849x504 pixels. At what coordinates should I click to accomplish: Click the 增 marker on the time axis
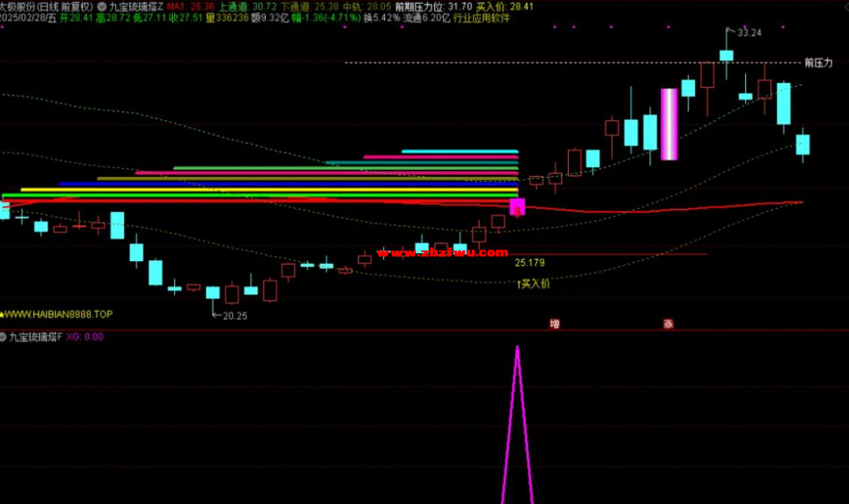click(x=554, y=324)
